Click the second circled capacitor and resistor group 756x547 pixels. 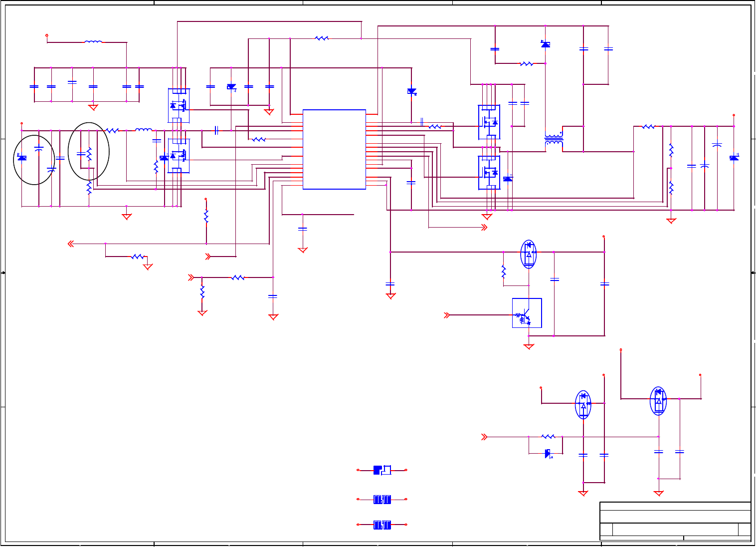(89, 151)
